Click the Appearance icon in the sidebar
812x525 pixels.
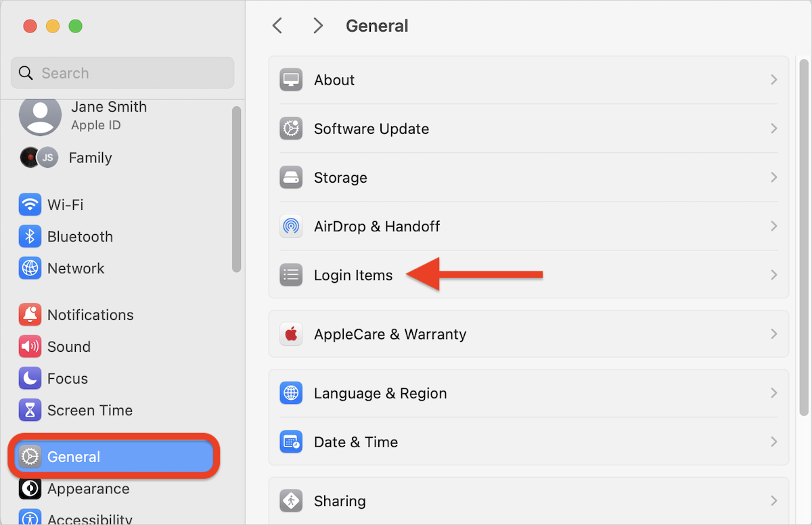point(30,488)
